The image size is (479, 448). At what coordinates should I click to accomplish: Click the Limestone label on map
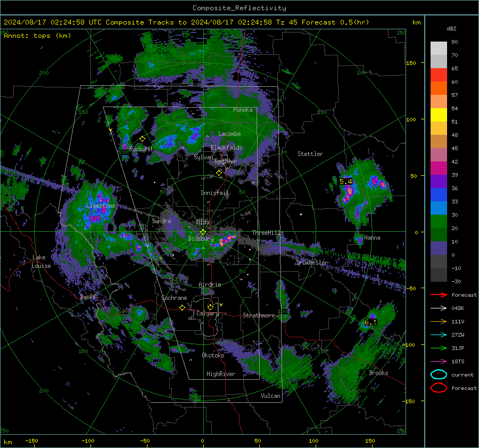tap(101, 206)
